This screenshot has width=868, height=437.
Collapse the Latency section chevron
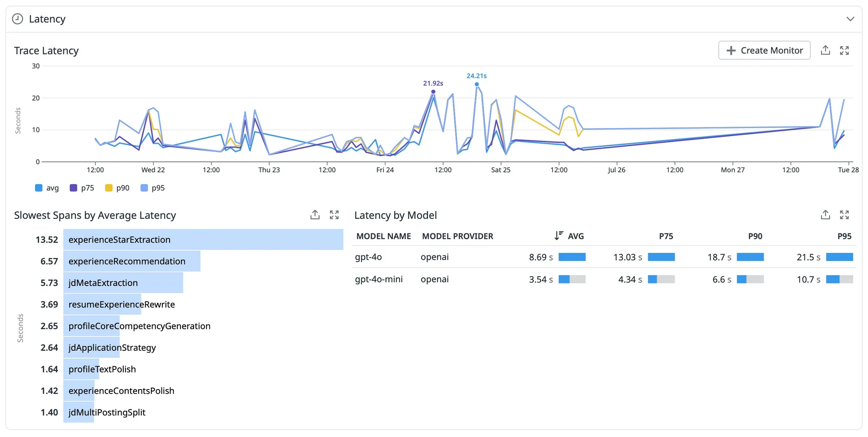pyautogui.click(x=850, y=19)
